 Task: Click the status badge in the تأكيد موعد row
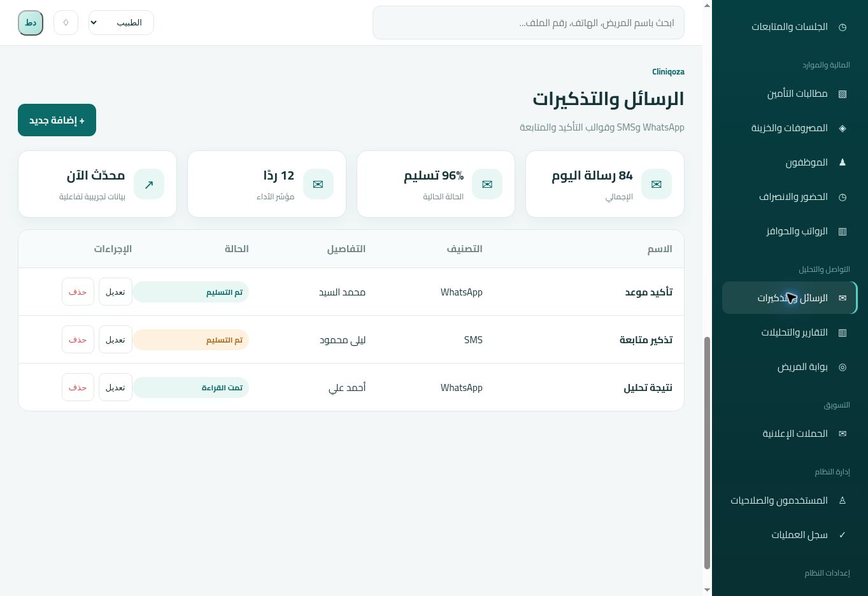click(190, 292)
